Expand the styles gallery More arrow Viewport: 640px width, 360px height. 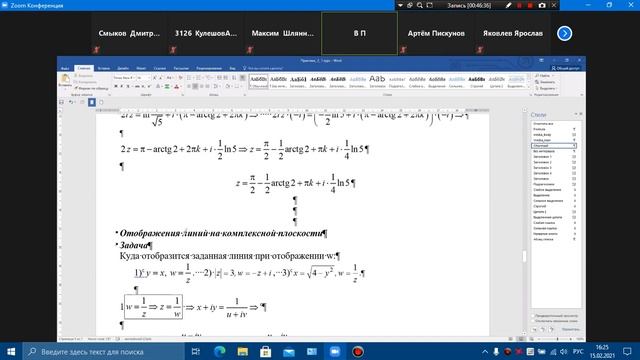[528, 88]
